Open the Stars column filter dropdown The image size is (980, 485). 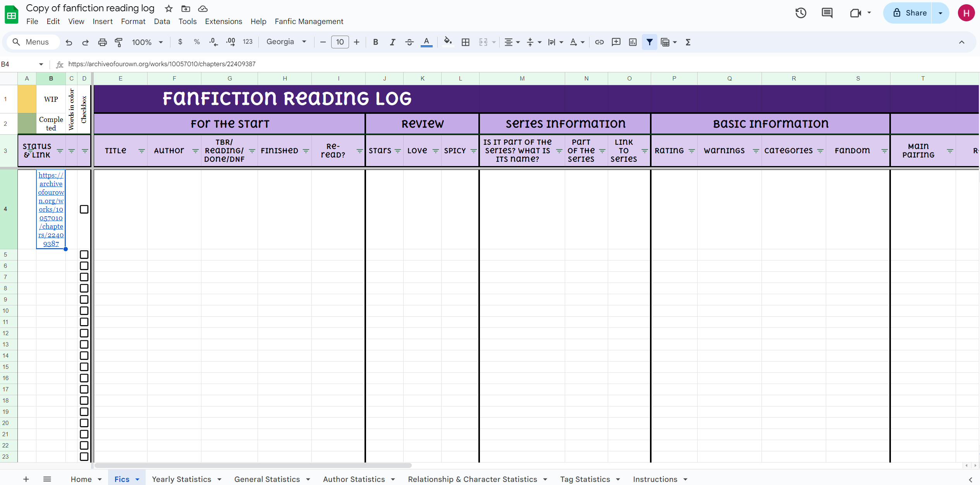(x=397, y=151)
